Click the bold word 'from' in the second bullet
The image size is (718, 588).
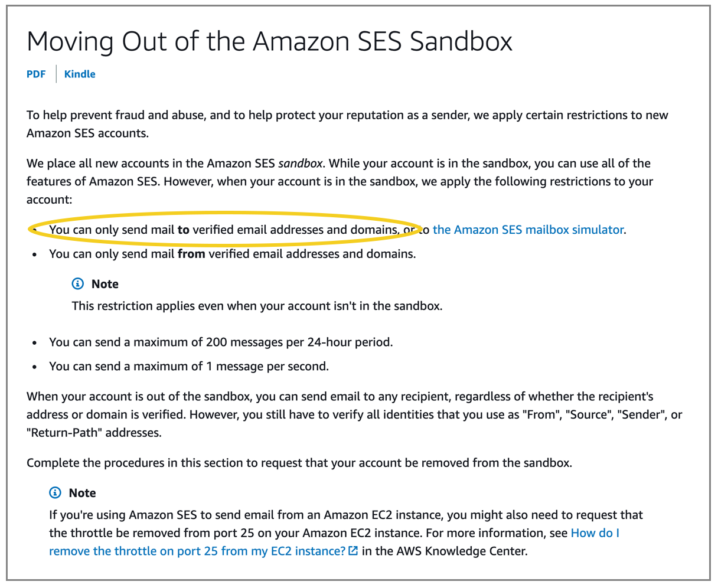[x=191, y=254]
